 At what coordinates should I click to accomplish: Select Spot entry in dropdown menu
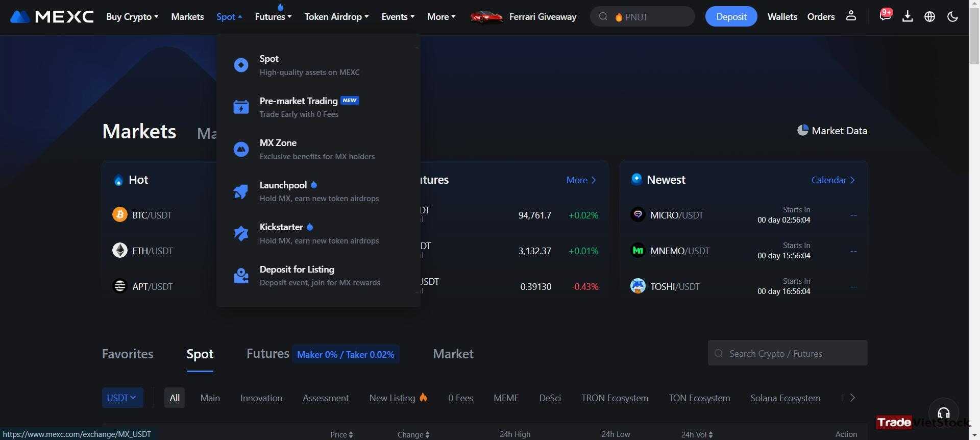(x=318, y=65)
